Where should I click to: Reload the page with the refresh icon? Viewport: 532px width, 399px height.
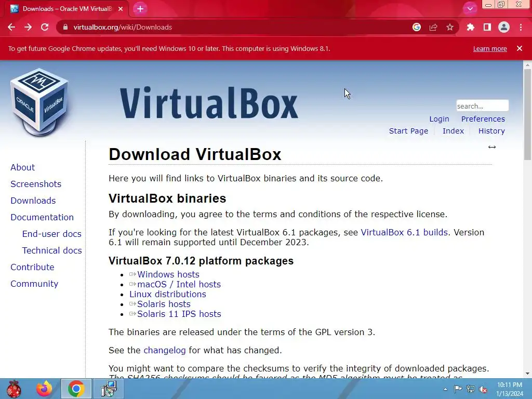coord(45,27)
